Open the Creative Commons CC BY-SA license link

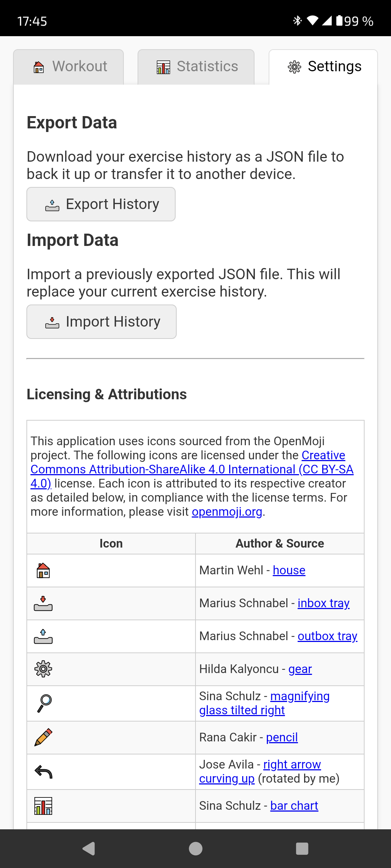pyautogui.click(x=192, y=469)
